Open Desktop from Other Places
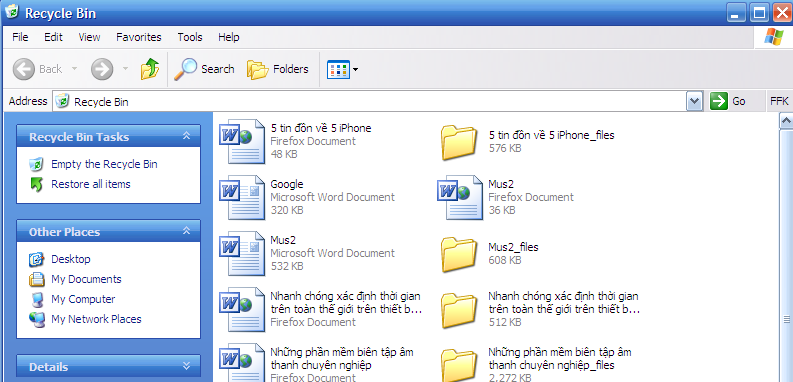 coord(71,259)
